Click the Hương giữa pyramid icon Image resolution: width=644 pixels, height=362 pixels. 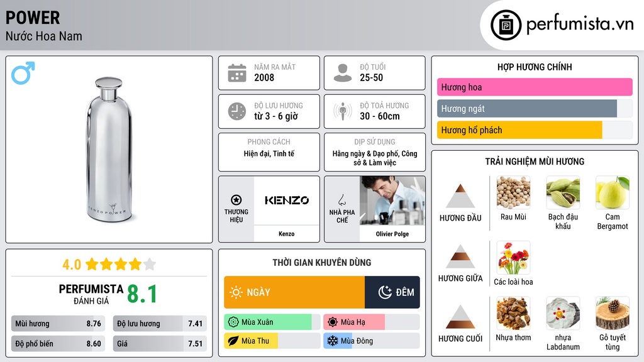pos(460,256)
